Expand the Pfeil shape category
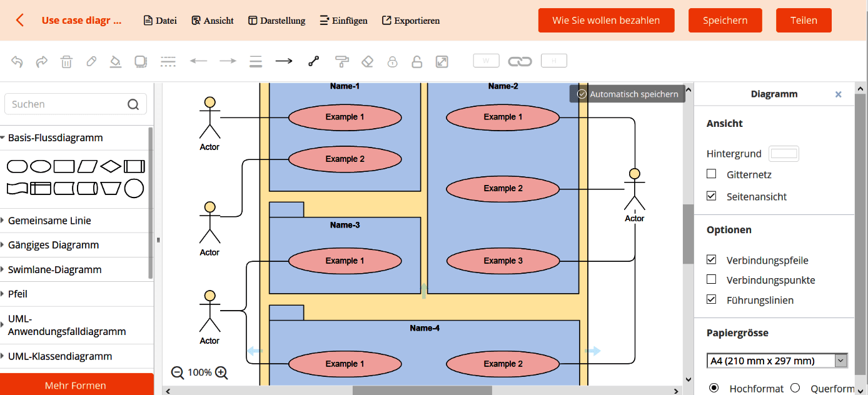This screenshot has height=395, width=868. 19,294
